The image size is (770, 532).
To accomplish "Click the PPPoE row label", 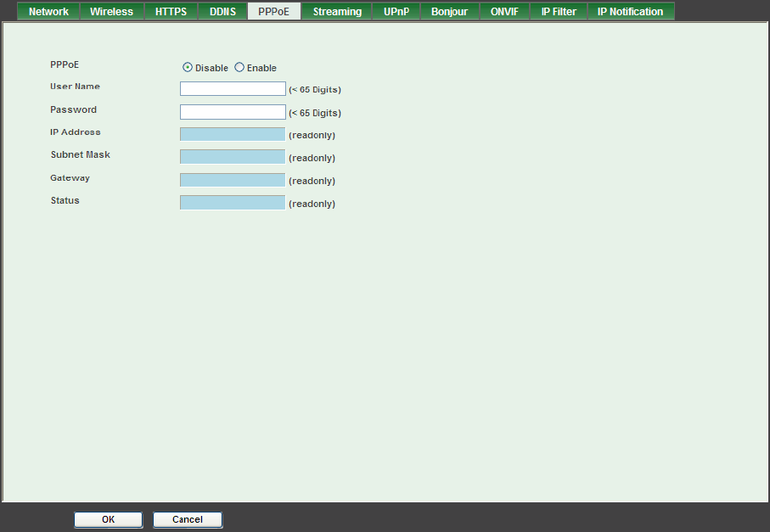I will (65, 64).
